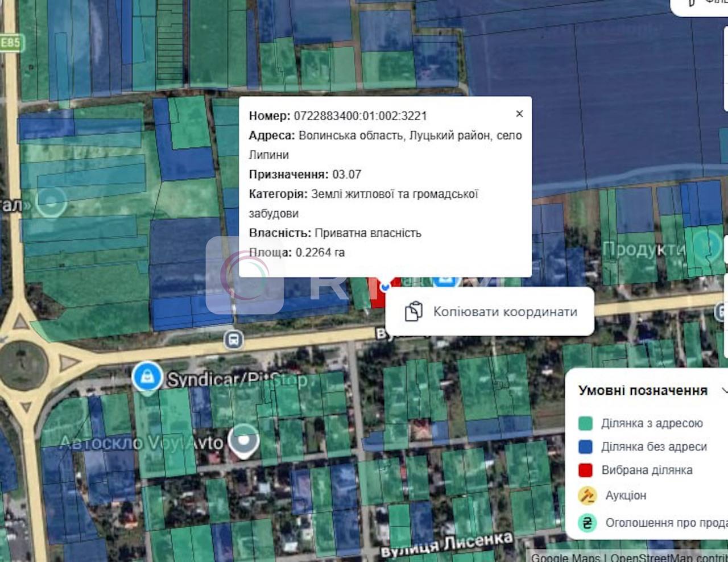This screenshot has height=562, width=728.
Task: Click the copy coordinates clipboard icon
Action: tap(413, 312)
